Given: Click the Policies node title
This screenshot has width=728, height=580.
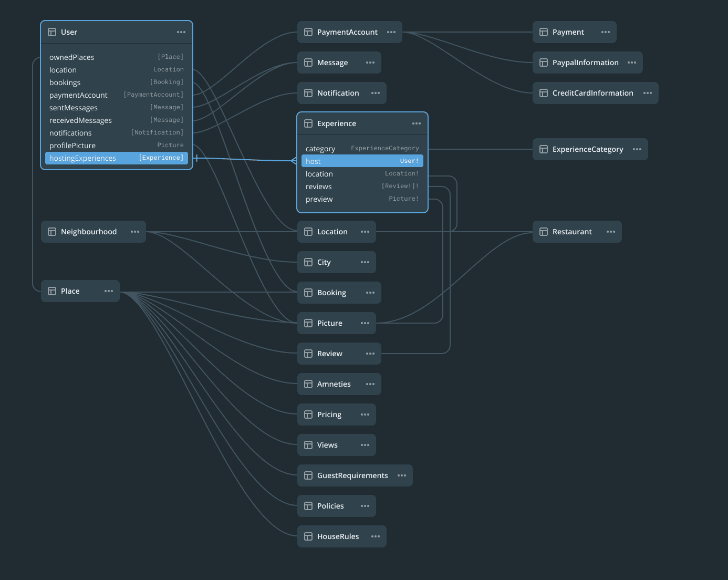Looking at the screenshot, I should 330,506.
